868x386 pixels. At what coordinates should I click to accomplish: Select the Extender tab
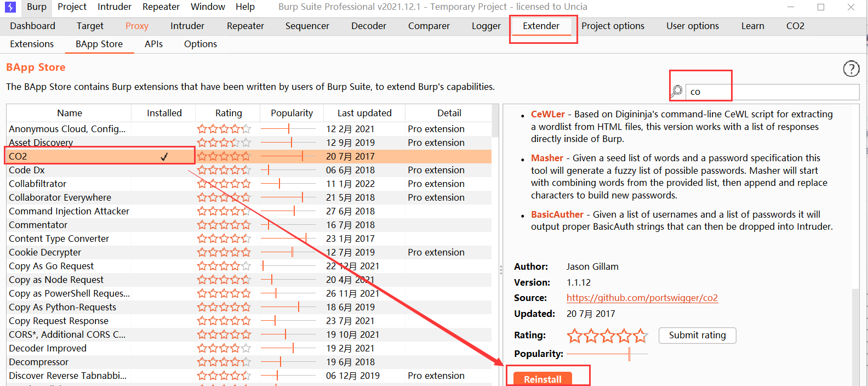coord(541,26)
